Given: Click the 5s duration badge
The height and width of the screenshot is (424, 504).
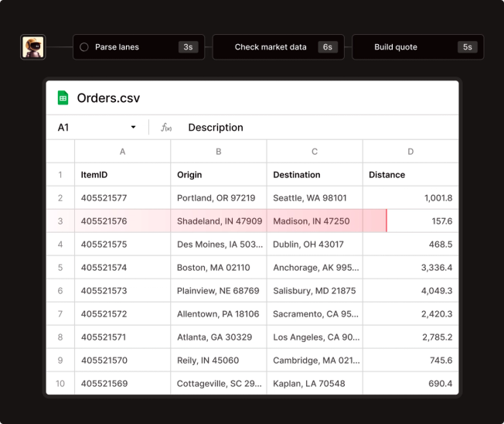Looking at the screenshot, I should (x=468, y=47).
